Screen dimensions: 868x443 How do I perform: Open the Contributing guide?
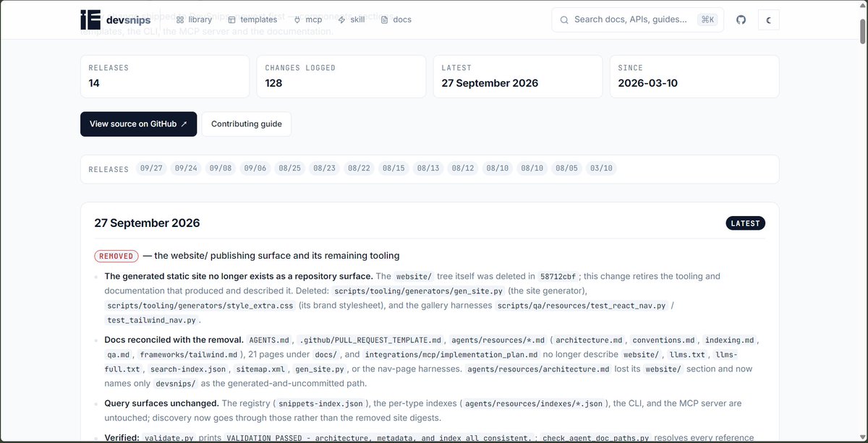pyautogui.click(x=246, y=124)
